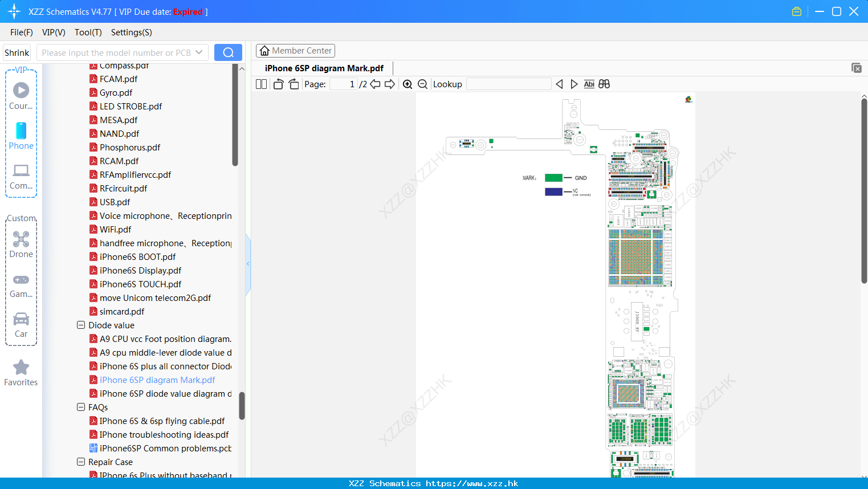
Task: Toggle whole-word match Abi icon
Action: click(x=589, y=84)
